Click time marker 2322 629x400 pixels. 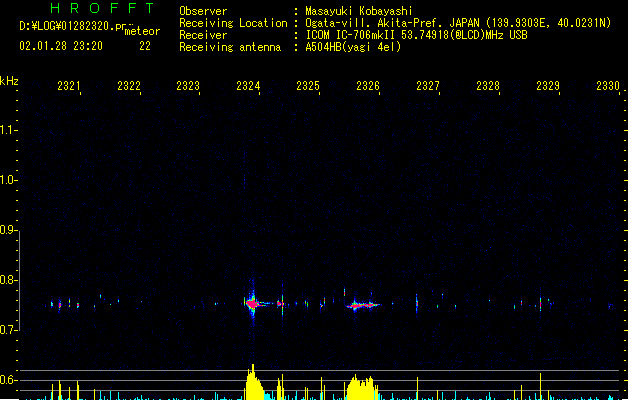(x=129, y=85)
